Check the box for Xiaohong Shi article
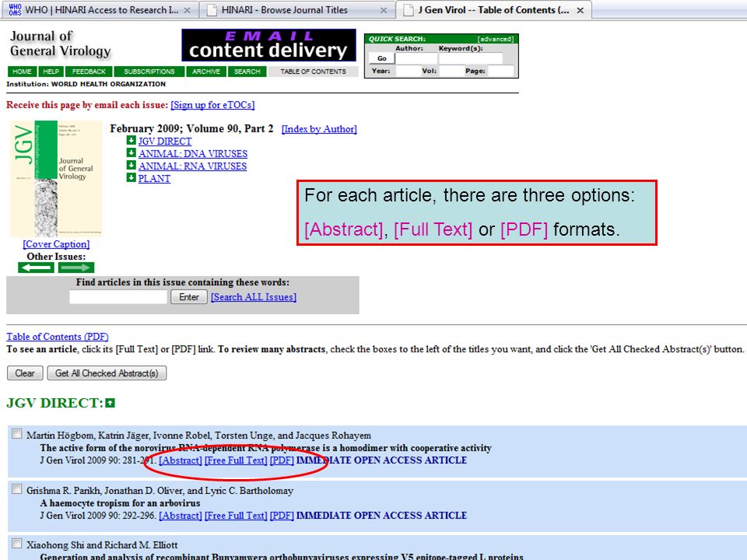This screenshot has width=747, height=560. [x=16, y=544]
